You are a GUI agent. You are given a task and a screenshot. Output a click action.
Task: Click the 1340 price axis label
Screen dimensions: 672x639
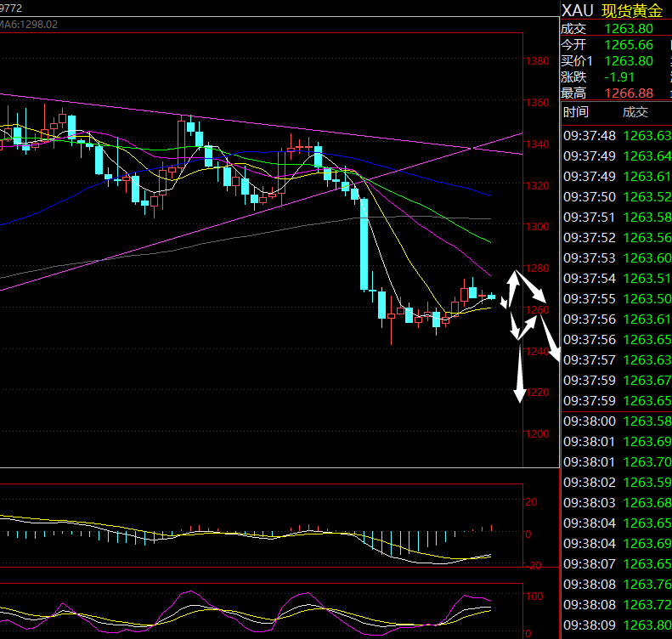pyautogui.click(x=538, y=144)
